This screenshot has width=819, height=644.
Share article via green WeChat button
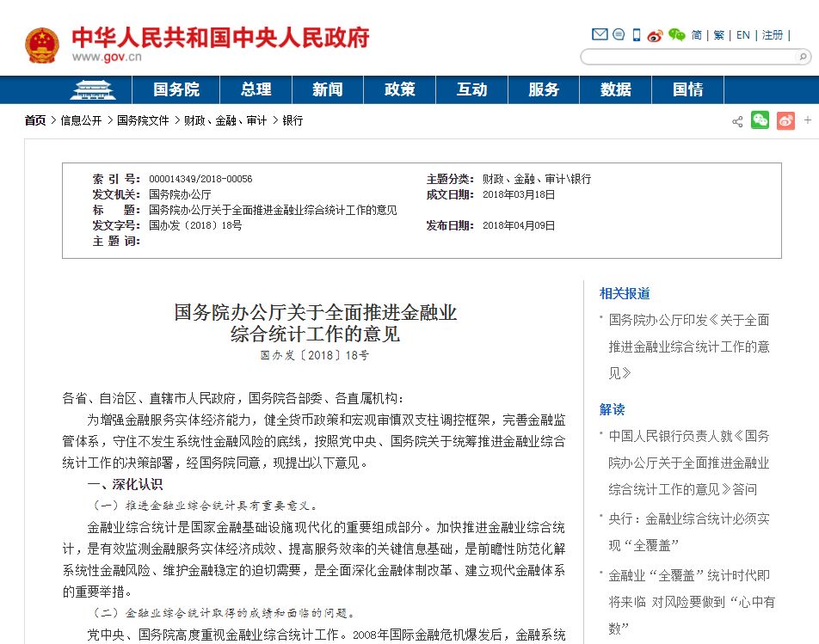tap(760, 120)
